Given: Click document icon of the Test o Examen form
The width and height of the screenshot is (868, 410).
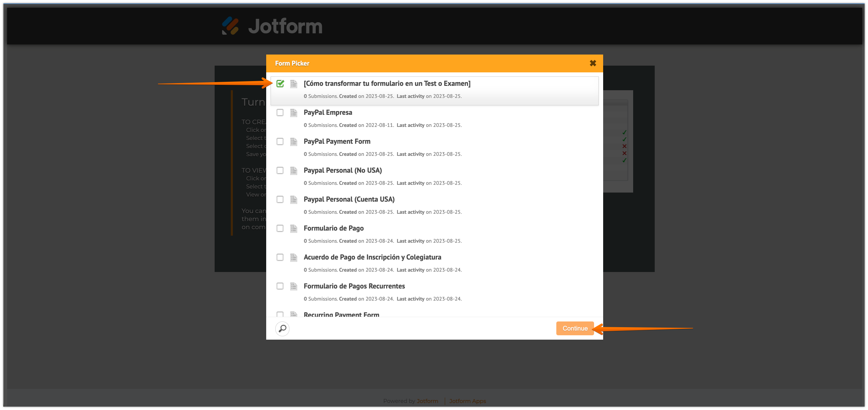Looking at the screenshot, I should coord(293,84).
